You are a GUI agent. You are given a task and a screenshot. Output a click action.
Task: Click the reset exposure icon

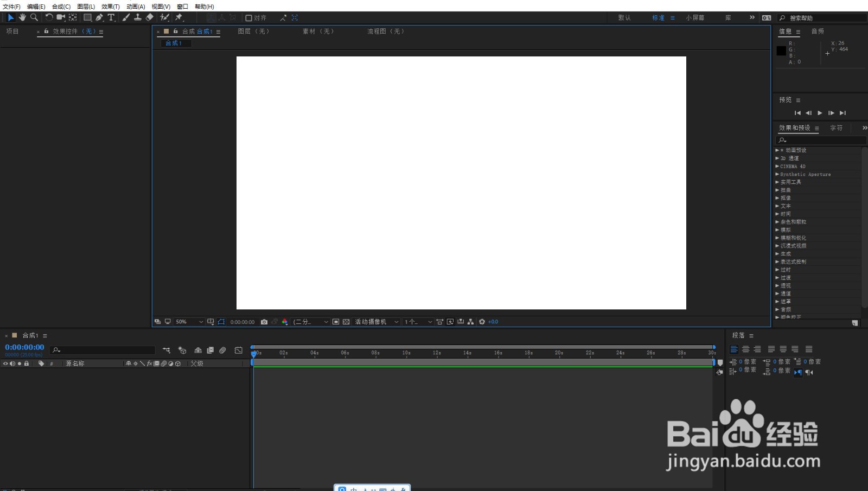coord(482,322)
